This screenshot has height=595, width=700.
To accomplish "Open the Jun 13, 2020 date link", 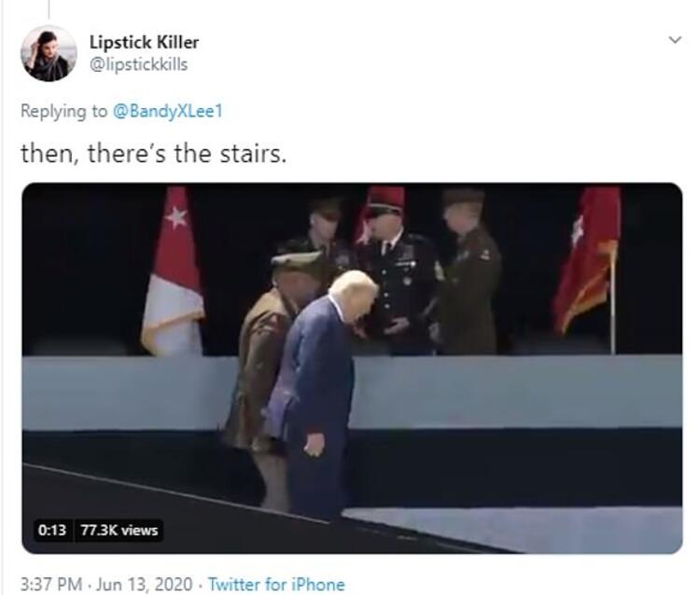I will tap(144, 585).
